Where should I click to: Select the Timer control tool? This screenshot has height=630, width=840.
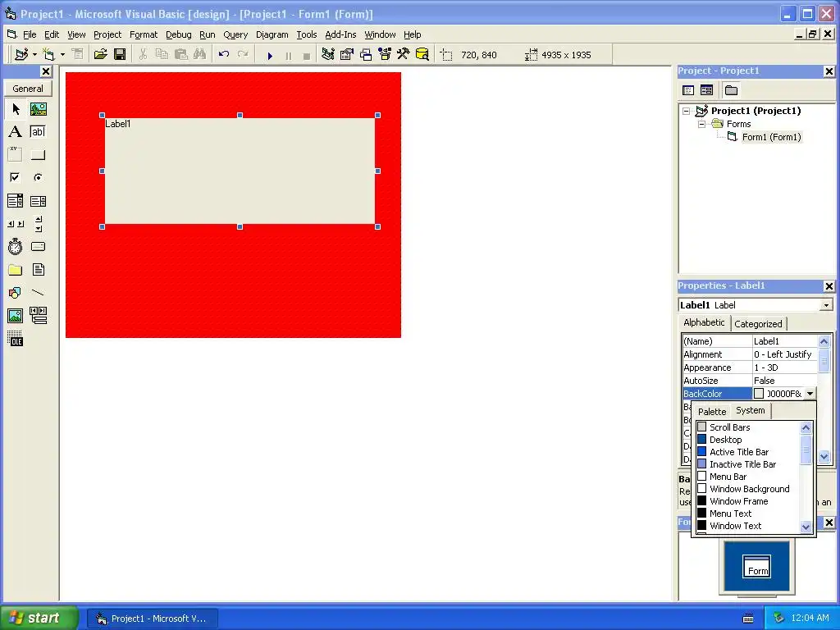tap(16, 247)
